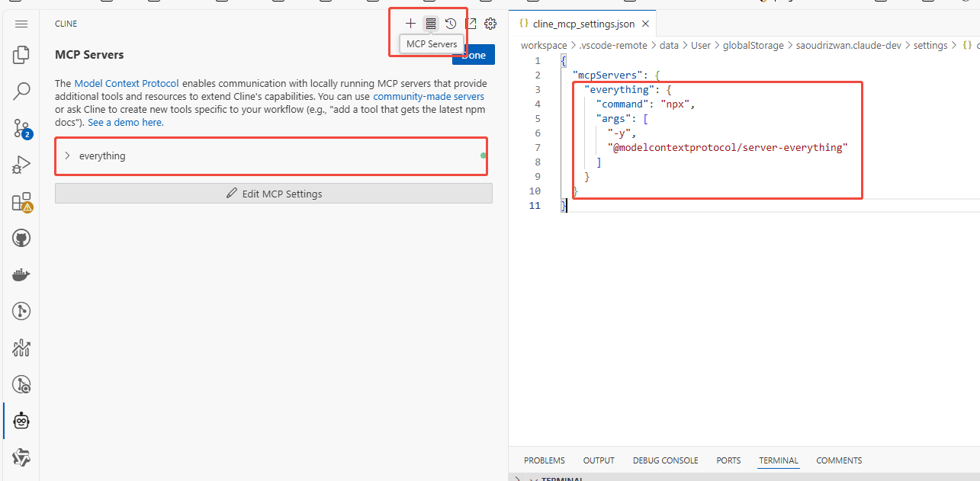Click the Edit MCP Settings button
Image resolution: width=980 pixels, height=481 pixels.
274,194
